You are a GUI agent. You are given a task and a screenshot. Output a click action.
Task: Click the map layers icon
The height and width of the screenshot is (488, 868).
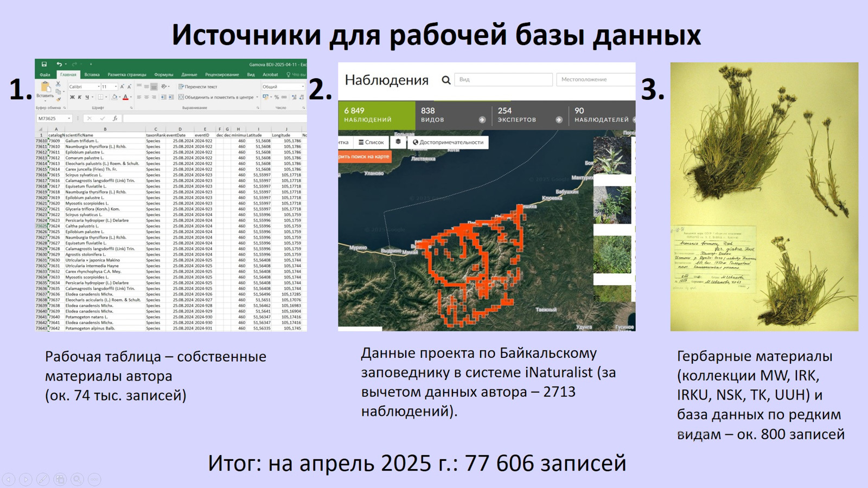point(398,142)
